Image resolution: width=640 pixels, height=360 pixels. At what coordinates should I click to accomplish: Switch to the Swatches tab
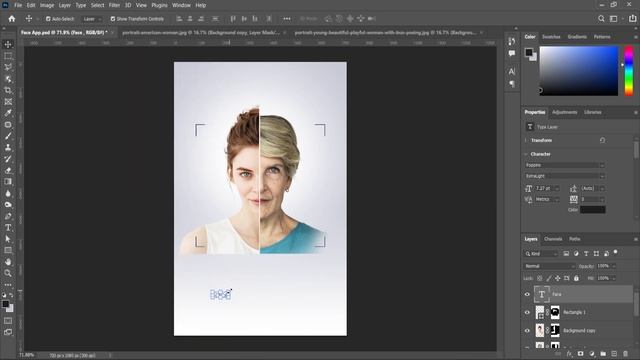pos(551,37)
